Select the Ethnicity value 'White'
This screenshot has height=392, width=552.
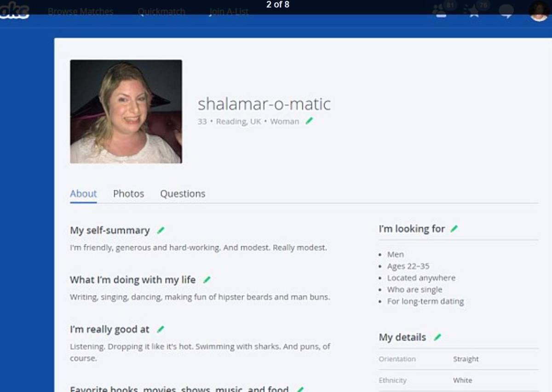pos(462,380)
